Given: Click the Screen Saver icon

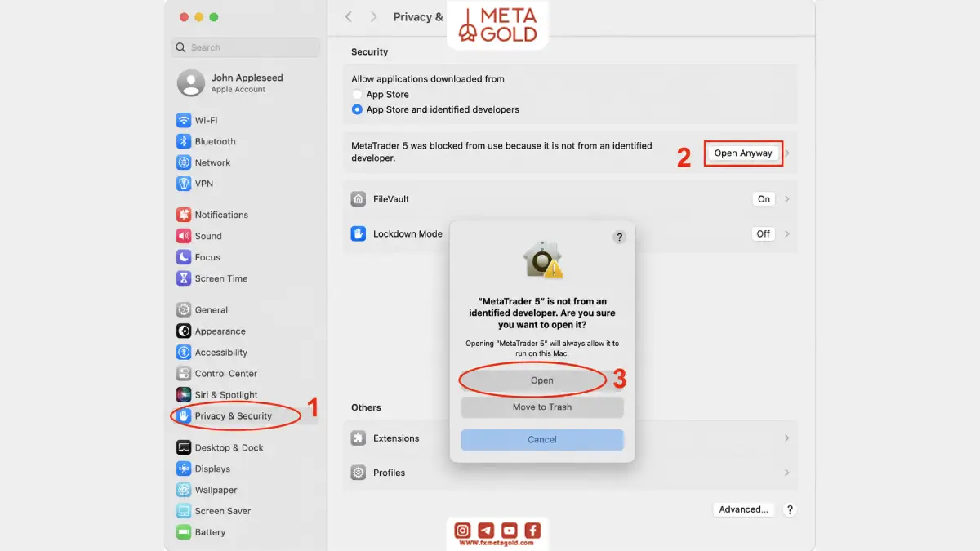Looking at the screenshot, I should pos(184,511).
